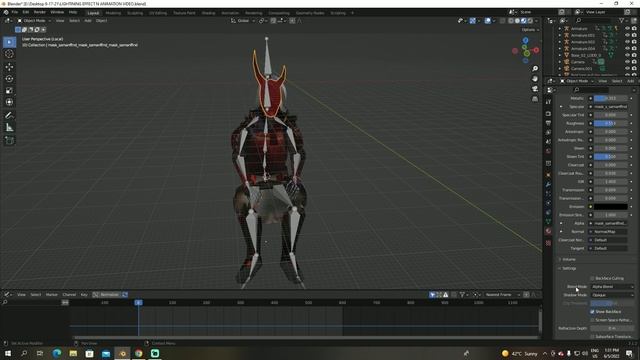Hide the Camera object in viewport

pyautogui.click(x=627, y=62)
